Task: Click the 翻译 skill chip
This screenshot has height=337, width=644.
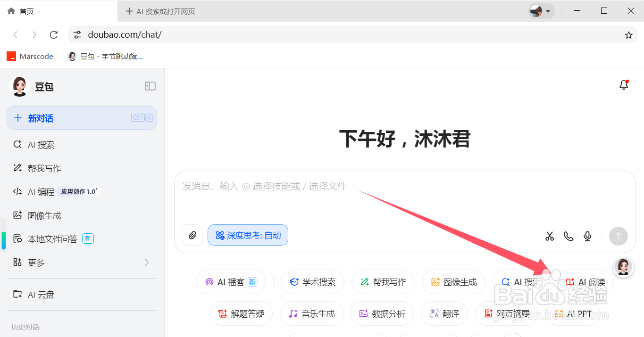Action: tap(444, 313)
